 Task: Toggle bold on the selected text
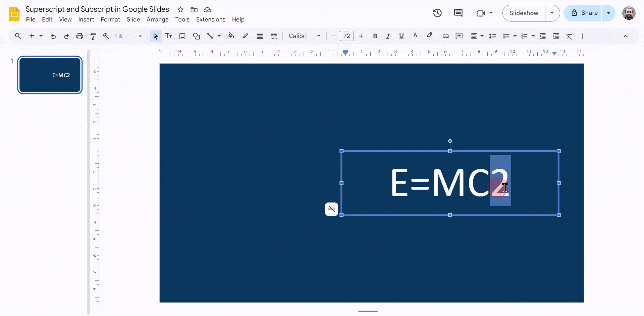(375, 36)
